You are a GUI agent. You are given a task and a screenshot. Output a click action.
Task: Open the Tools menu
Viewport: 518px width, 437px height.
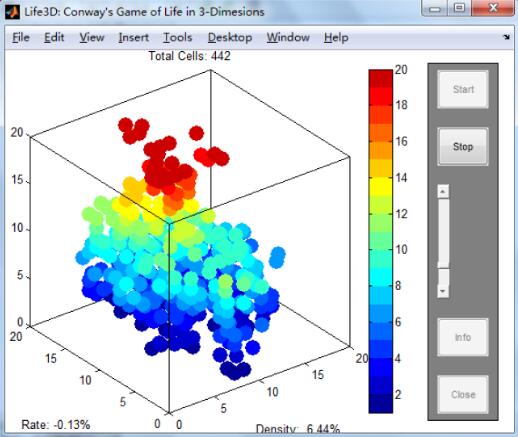click(178, 37)
